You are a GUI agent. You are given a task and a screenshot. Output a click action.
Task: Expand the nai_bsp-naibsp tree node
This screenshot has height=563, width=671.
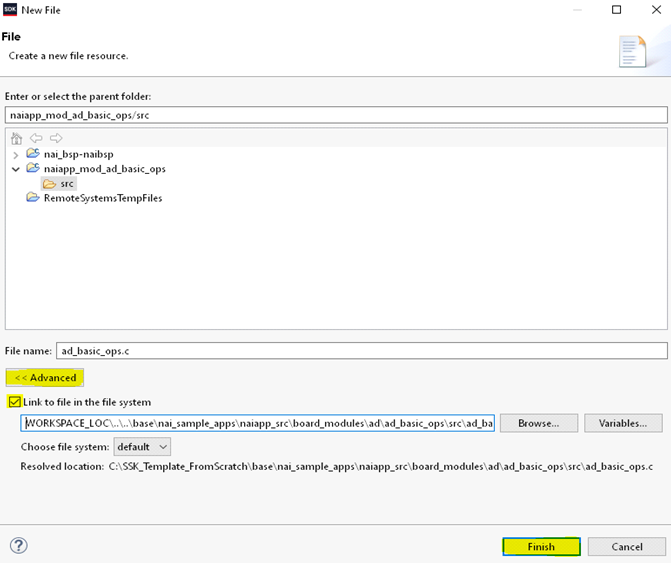15,154
